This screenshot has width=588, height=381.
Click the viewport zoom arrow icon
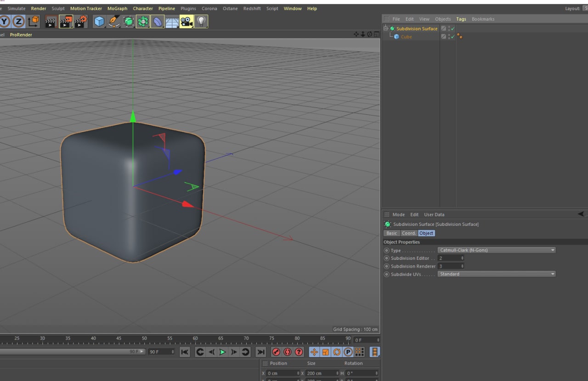click(x=362, y=34)
